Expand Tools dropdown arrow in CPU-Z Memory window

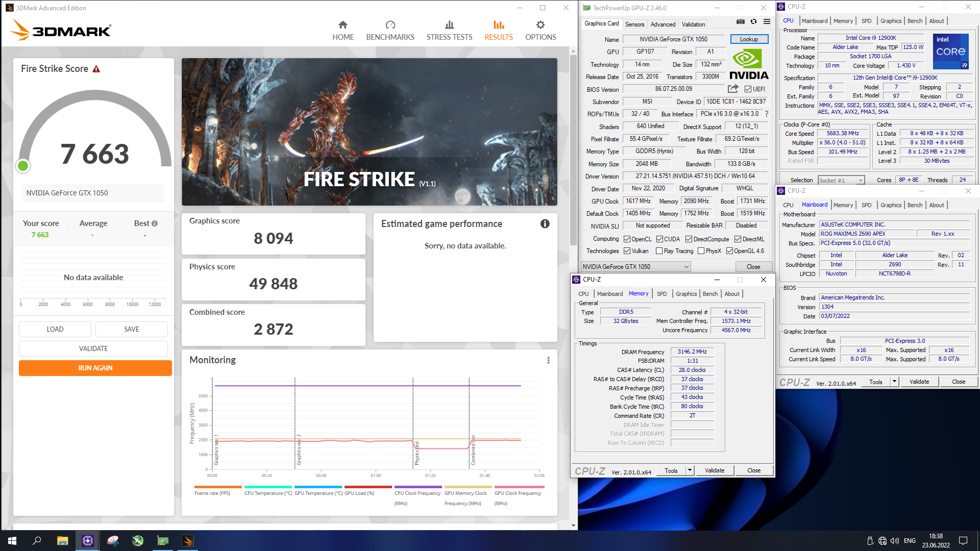tap(690, 471)
